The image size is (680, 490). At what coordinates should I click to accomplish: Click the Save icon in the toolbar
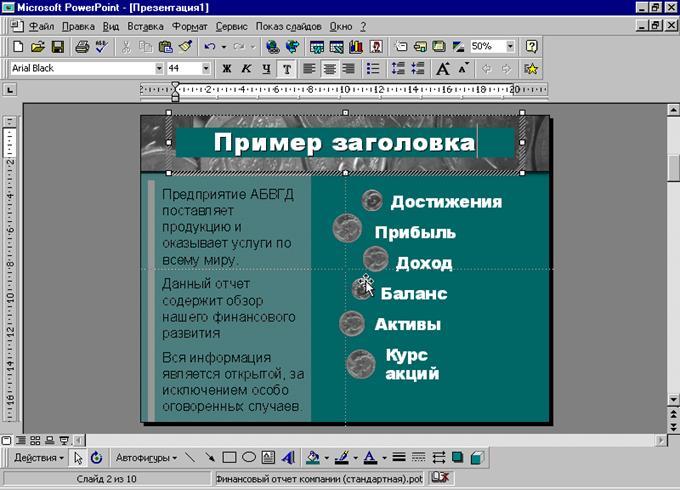57,46
